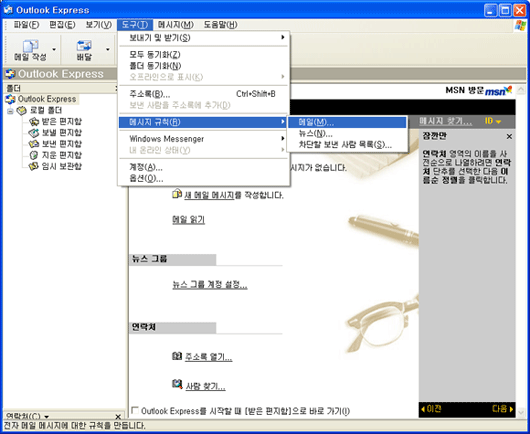This screenshot has width=530, height=434.
Task: Choose 차단할 보낸 사람 목록(S)... submenu item
Action: click(x=347, y=145)
